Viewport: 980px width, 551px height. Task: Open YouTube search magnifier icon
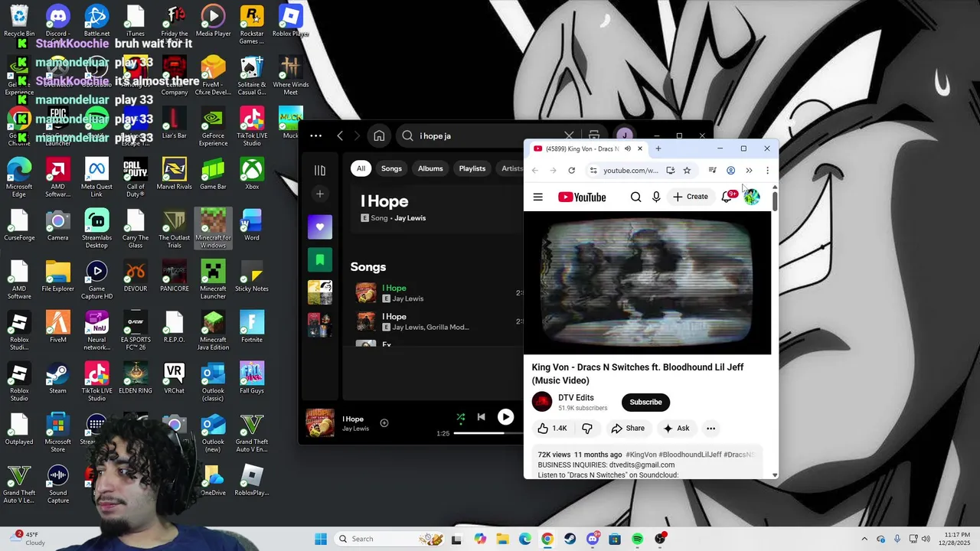tap(635, 197)
